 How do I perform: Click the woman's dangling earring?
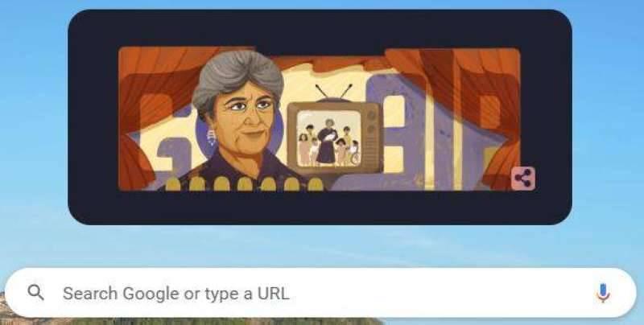pos(212,138)
